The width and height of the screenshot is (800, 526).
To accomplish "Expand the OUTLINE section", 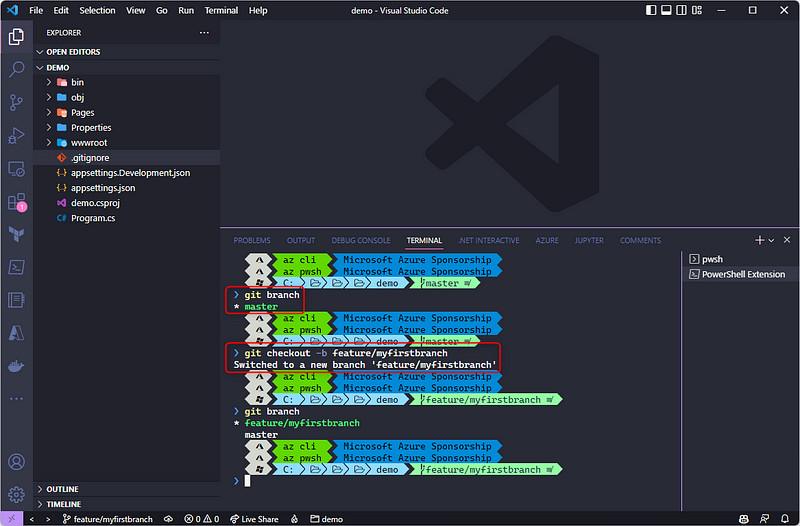I will 62,489.
